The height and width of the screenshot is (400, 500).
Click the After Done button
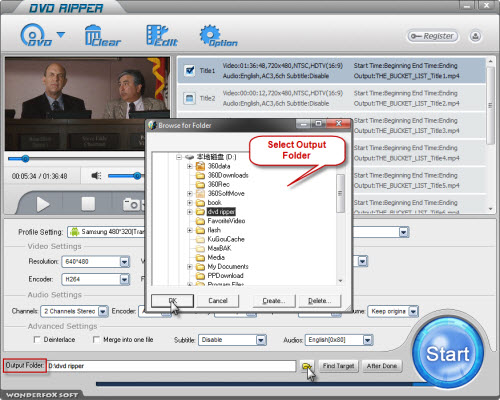[382, 366]
